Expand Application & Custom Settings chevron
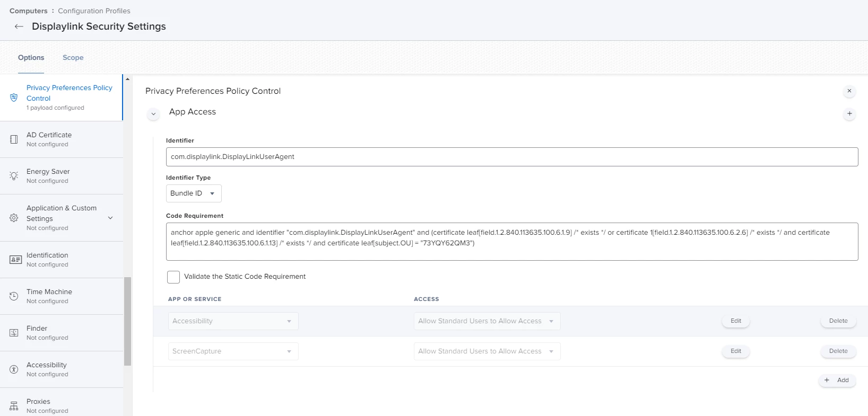The width and height of the screenshot is (868, 416). click(110, 218)
